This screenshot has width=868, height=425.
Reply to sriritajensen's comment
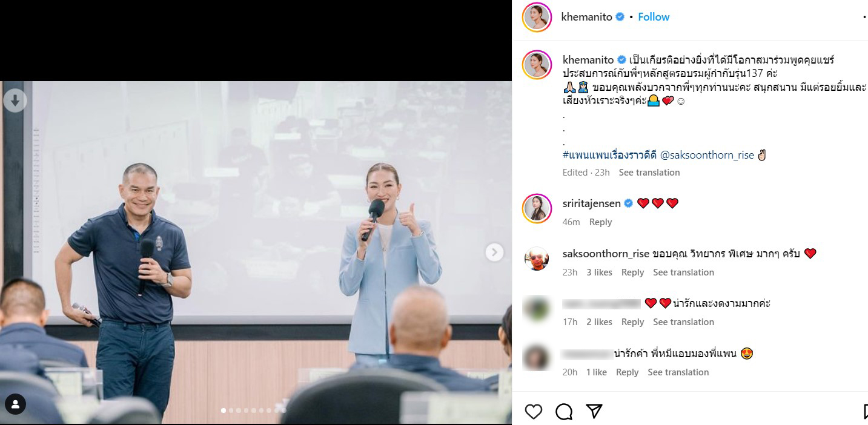coord(600,222)
